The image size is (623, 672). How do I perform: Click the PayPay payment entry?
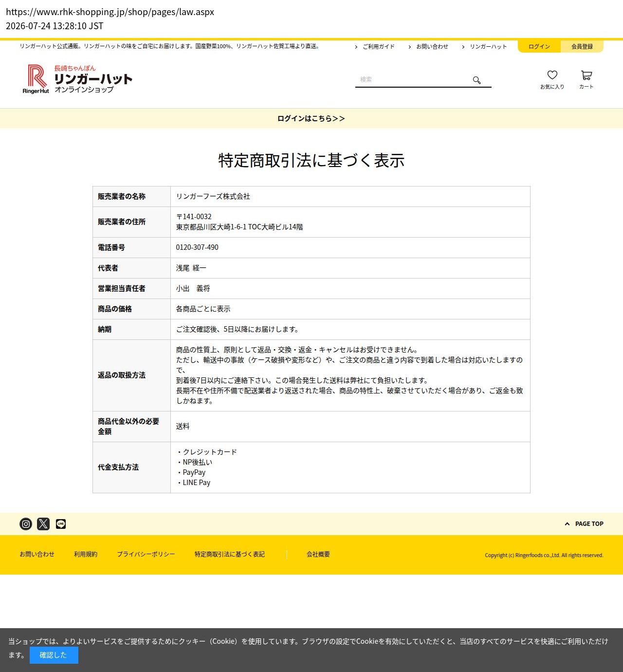coord(191,472)
